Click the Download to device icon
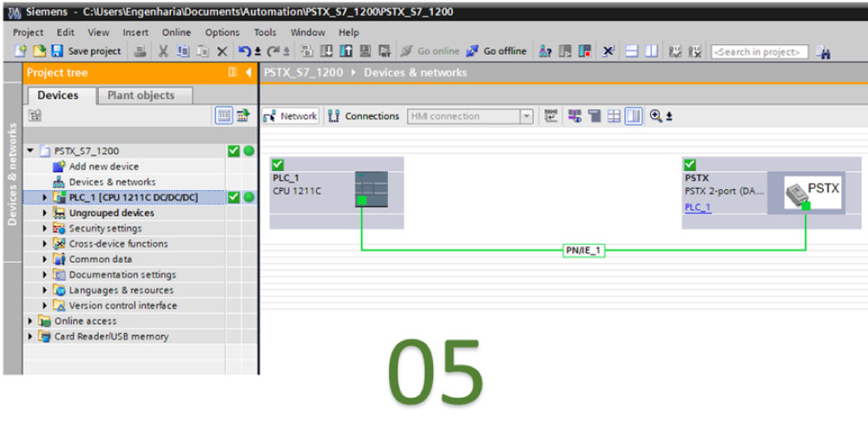The height and width of the screenshot is (425, 868). [326, 51]
